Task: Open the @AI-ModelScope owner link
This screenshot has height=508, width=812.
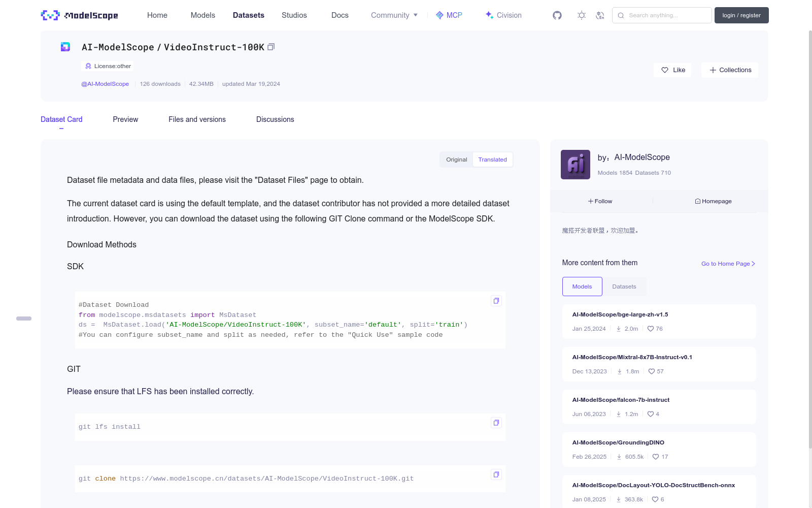Action: (x=105, y=84)
